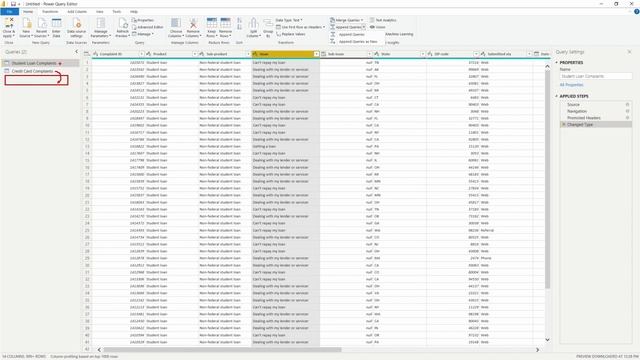Open the State column filter dropdown
Screen dimensions: 640x360
pos(422,54)
